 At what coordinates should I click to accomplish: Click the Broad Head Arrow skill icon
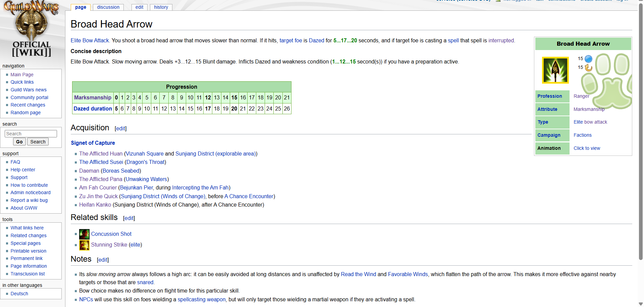point(555,70)
